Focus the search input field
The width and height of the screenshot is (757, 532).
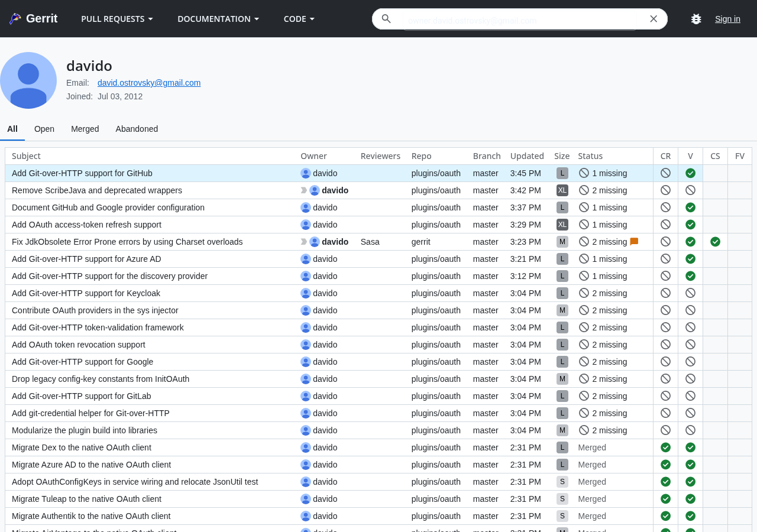pyautogui.click(x=520, y=20)
